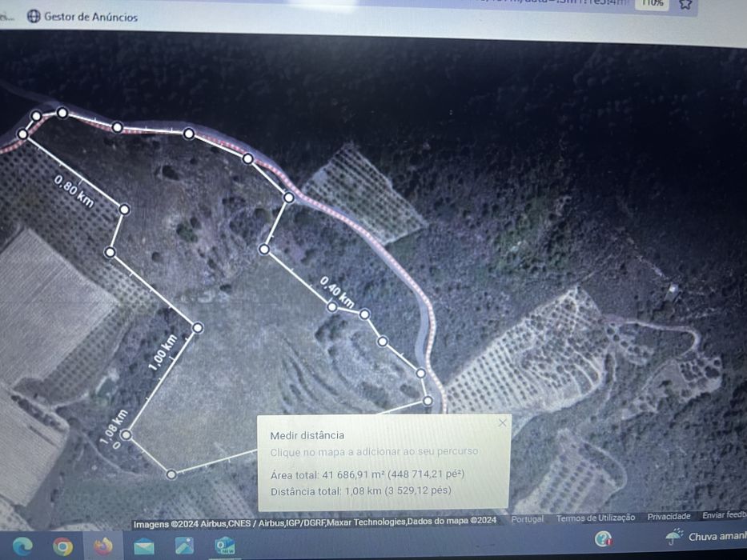The image size is (747, 560).
Task: Switch to the Firefox taskbar icon
Action: pyautogui.click(x=102, y=546)
